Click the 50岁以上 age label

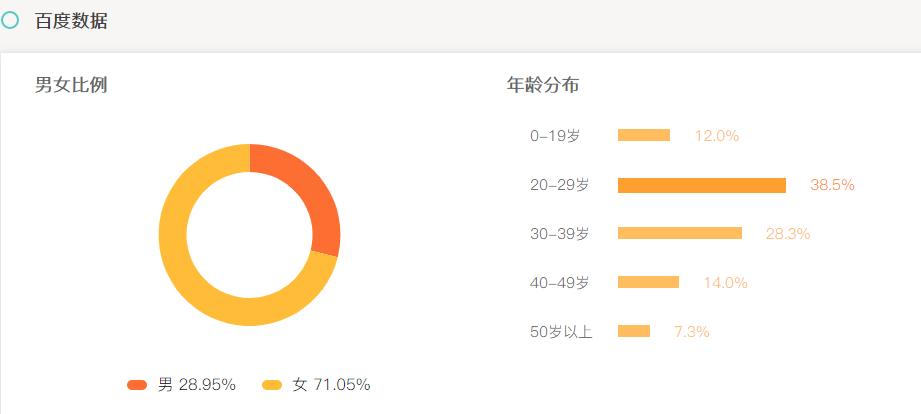pyautogui.click(x=561, y=332)
